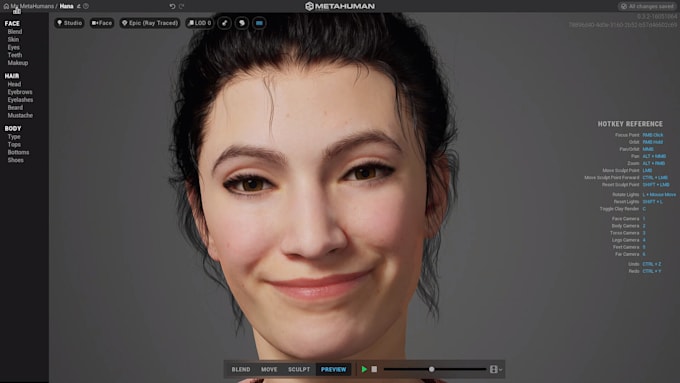Click the Rotate Lights hotkey entry
Image resolution: width=680 pixels, height=383 pixels.
tap(644, 194)
